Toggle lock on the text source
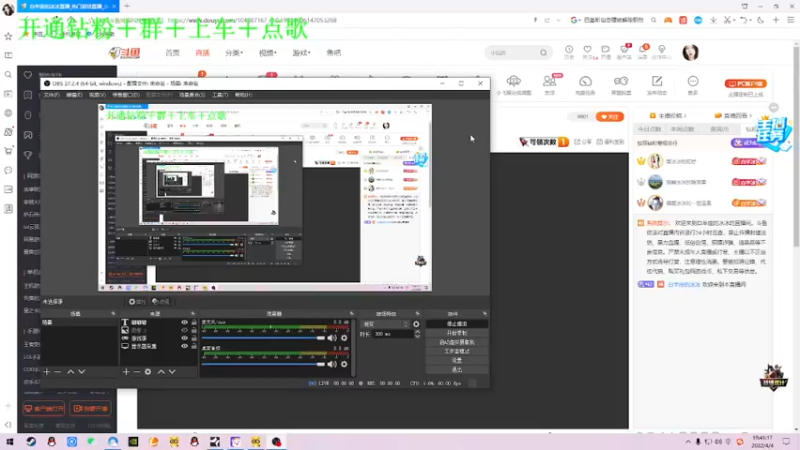The width and height of the screenshot is (800, 450). click(x=194, y=322)
